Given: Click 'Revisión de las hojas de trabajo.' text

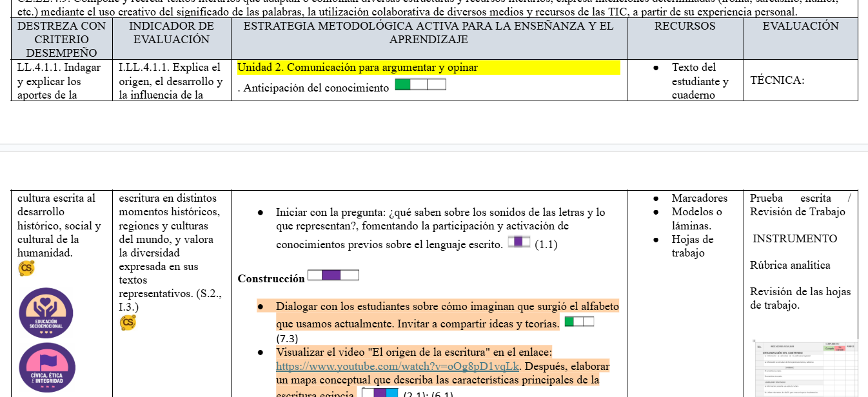Looking at the screenshot, I should pyautogui.click(x=800, y=298).
